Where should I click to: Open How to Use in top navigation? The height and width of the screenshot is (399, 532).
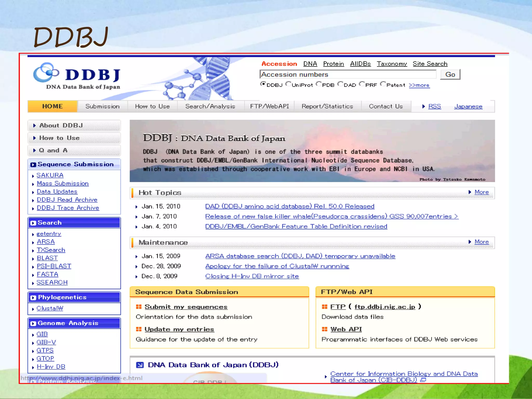[152, 106]
